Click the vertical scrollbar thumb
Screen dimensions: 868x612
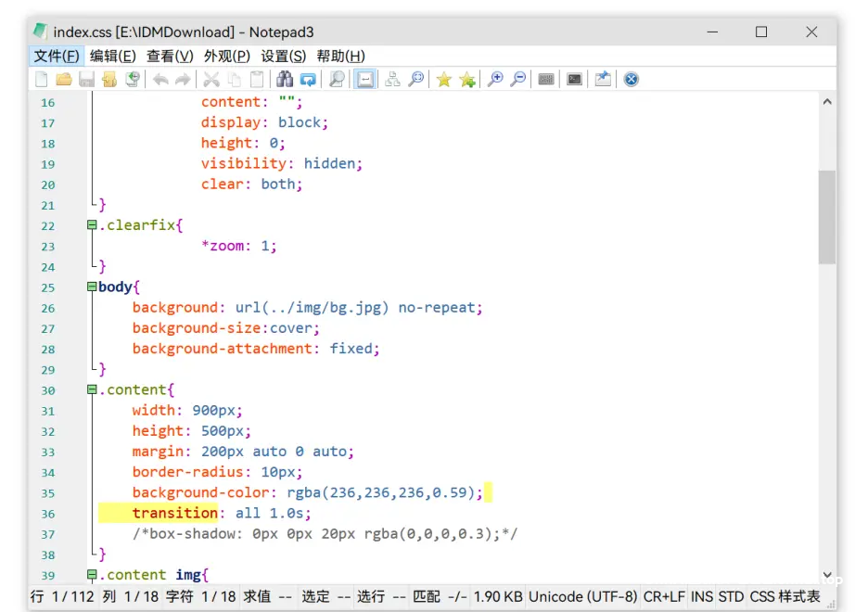click(827, 217)
